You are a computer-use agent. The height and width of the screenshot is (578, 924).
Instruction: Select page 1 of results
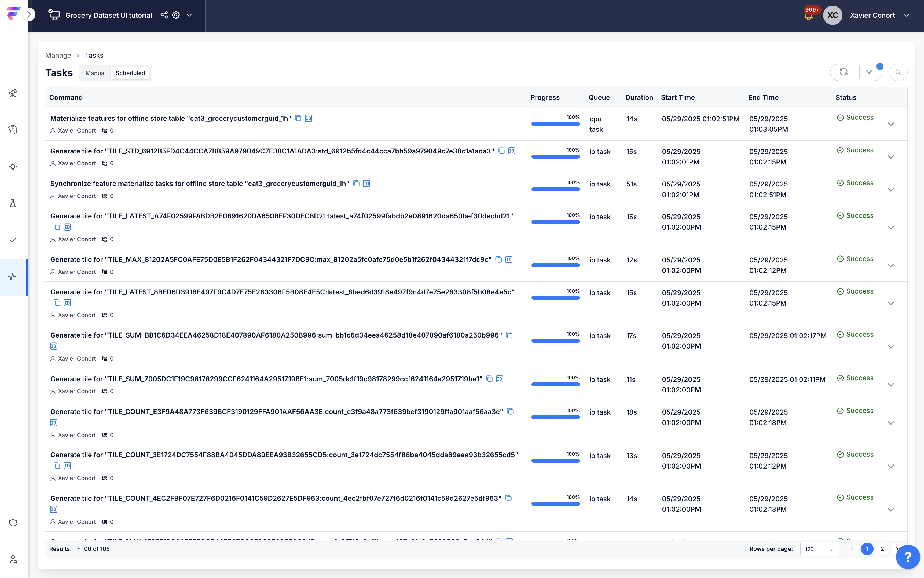pos(867,549)
